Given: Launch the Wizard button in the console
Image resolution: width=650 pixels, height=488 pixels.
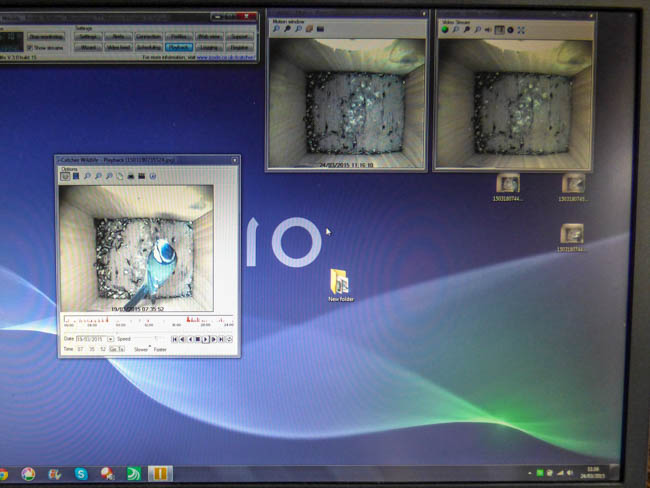Looking at the screenshot, I should point(88,47).
